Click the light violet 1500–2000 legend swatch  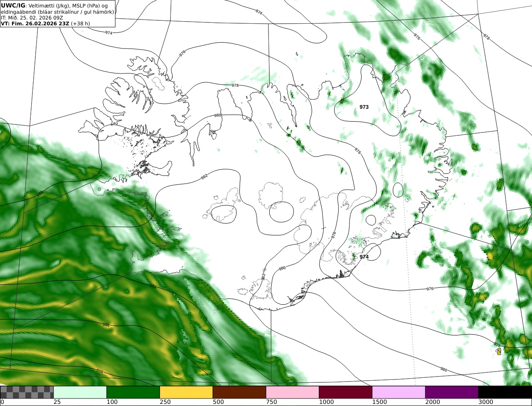coord(399,392)
